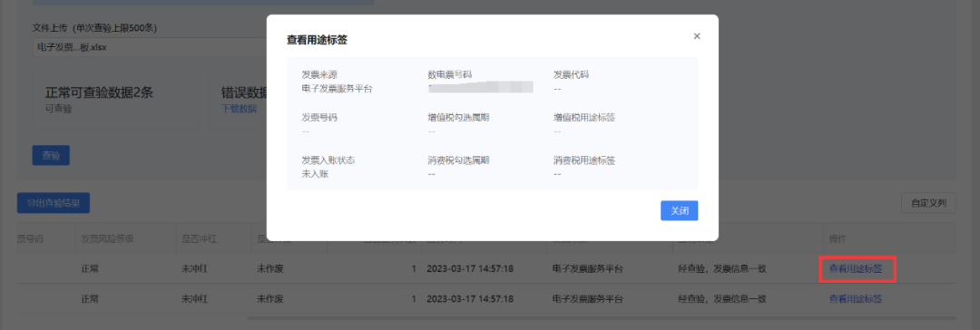Select the 操作 column header
Viewport: 980px width, 330px height.
click(838, 239)
